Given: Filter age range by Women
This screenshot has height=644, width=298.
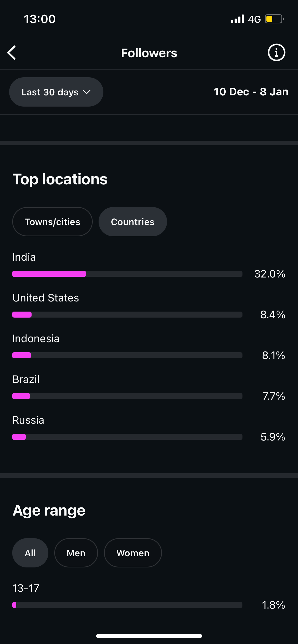Looking at the screenshot, I should (x=133, y=553).
